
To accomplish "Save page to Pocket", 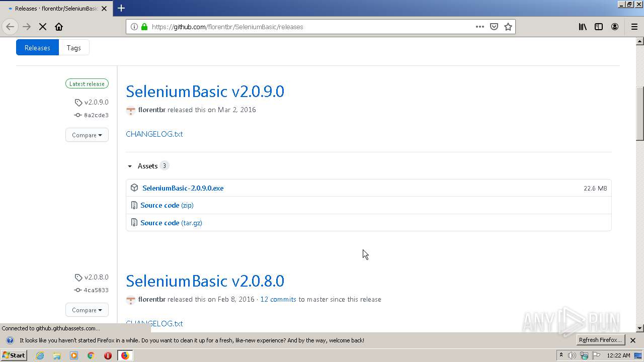I will [x=494, y=27].
